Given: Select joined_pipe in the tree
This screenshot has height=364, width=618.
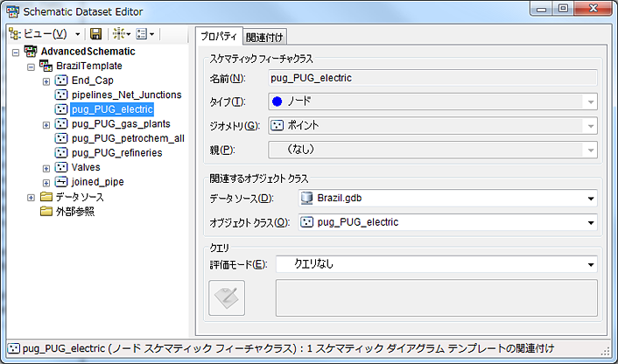Looking at the screenshot, I should (98, 182).
